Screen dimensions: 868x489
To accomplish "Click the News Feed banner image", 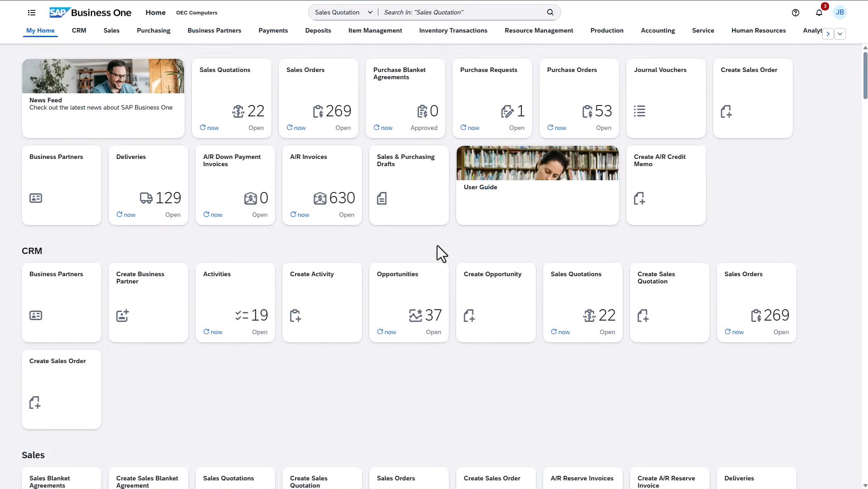I will click(103, 76).
